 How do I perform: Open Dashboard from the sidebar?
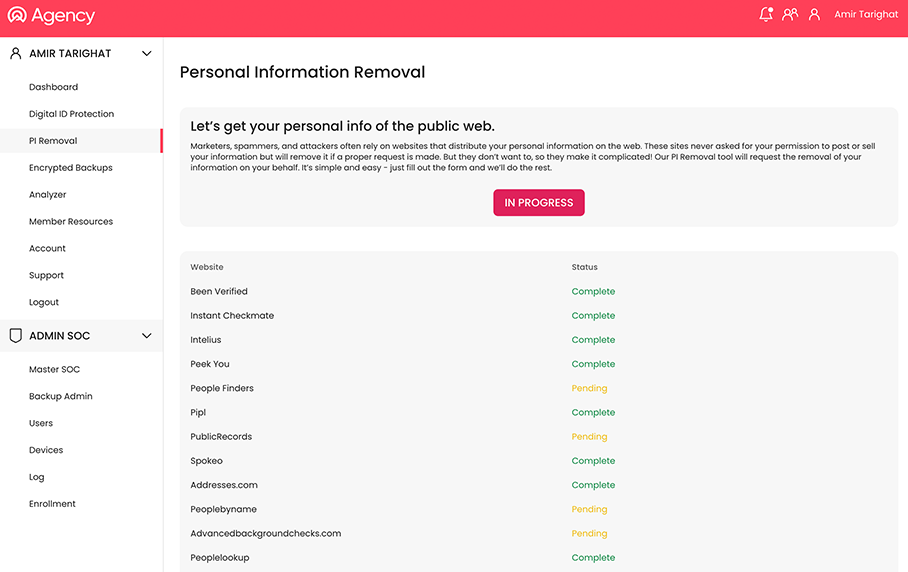(53, 87)
